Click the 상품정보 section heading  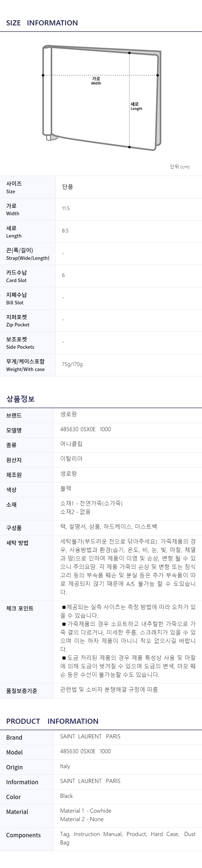pos(20,399)
